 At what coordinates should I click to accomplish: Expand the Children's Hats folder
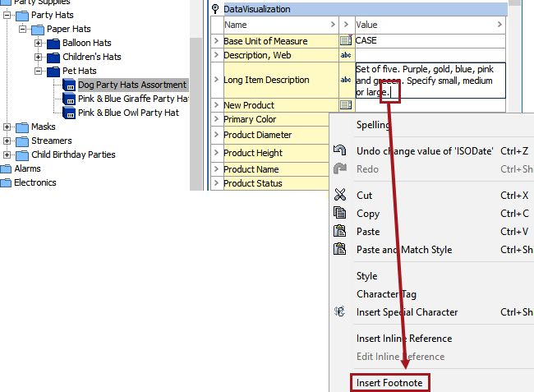(39, 57)
